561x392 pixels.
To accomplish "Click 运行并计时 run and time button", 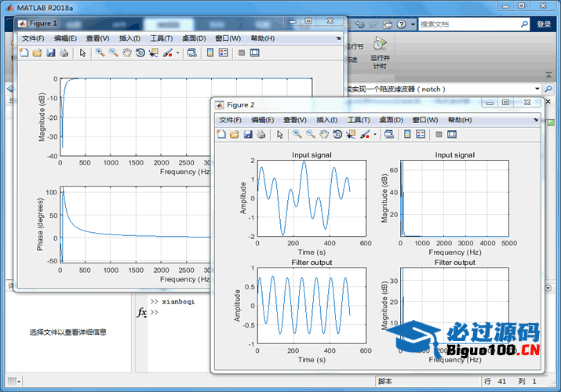I will pyautogui.click(x=380, y=53).
